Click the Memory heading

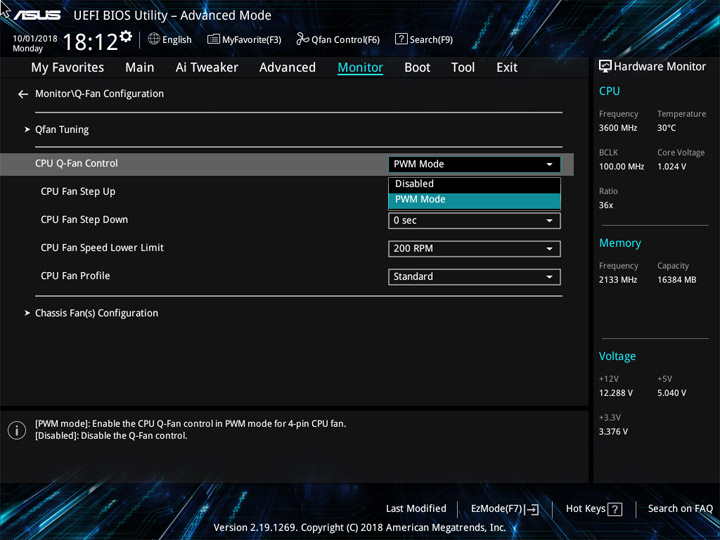(620, 243)
